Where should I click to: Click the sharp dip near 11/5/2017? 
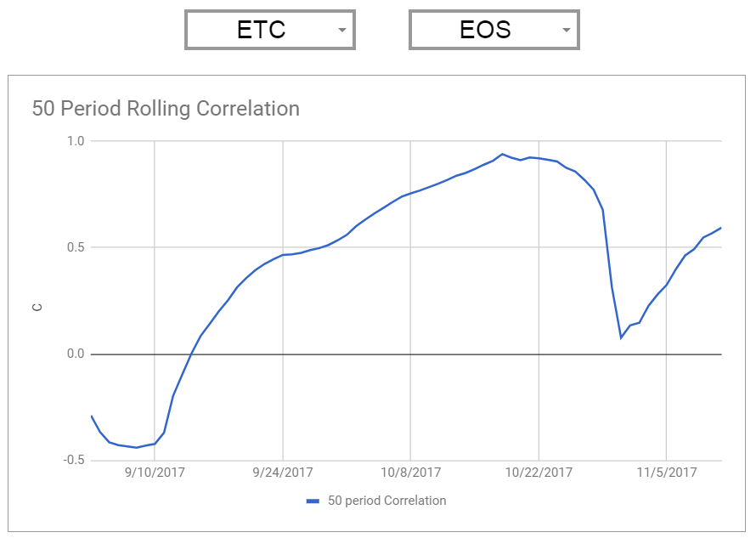[622, 338]
